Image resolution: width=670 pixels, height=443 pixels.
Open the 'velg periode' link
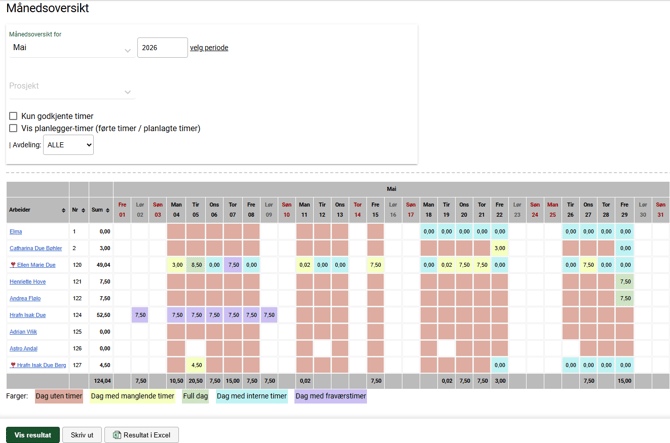[x=209, y=48]
